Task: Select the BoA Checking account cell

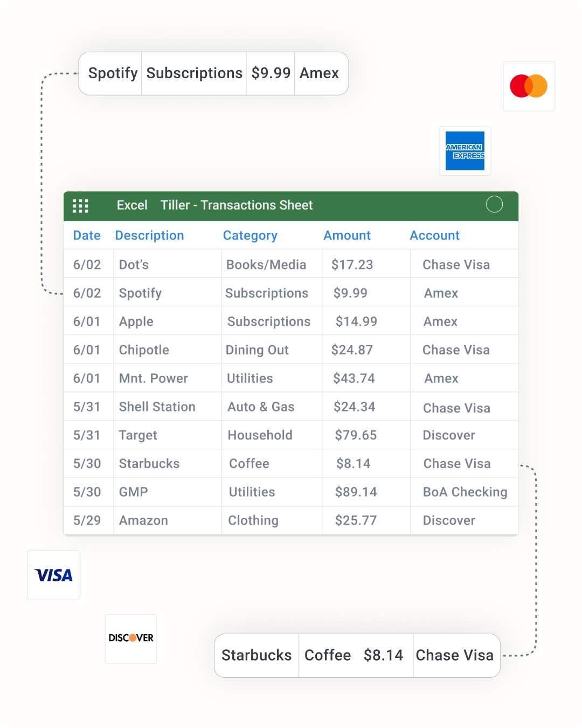Action: tap(464, 492)
